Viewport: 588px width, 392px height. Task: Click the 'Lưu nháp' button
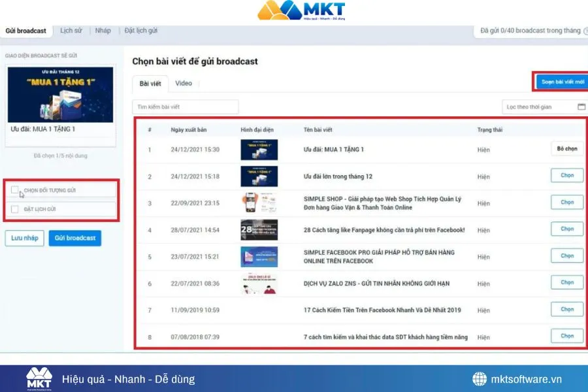tap(24, 238)
